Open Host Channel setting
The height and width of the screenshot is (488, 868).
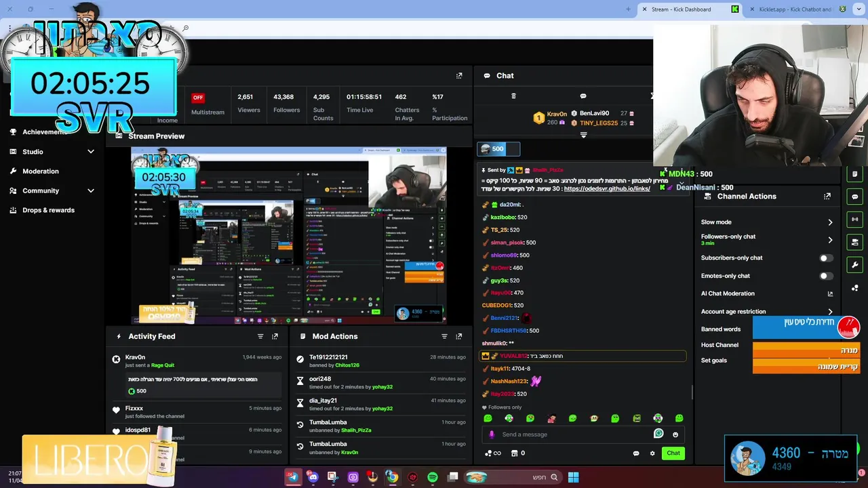click(719, 345)
